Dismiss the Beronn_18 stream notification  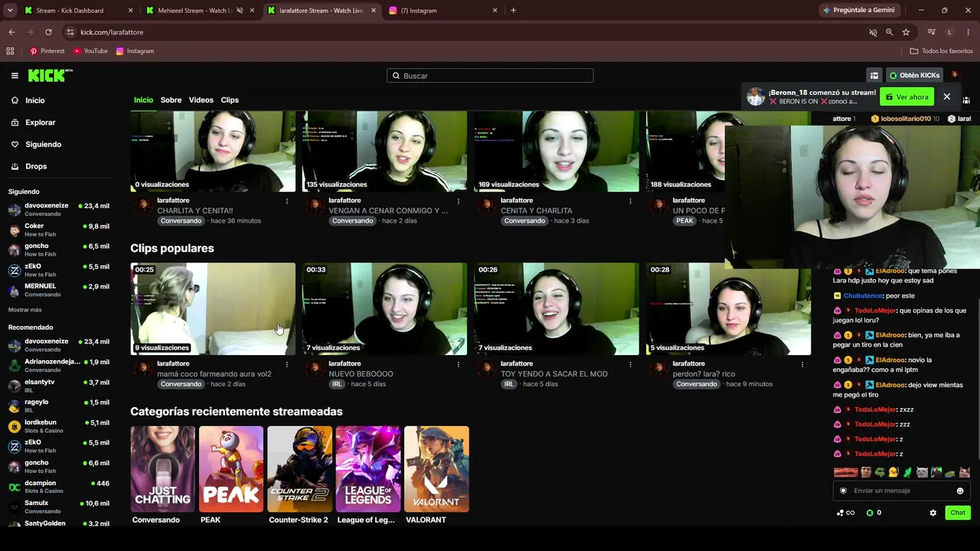pyautogui.click(x=947, y=97)
